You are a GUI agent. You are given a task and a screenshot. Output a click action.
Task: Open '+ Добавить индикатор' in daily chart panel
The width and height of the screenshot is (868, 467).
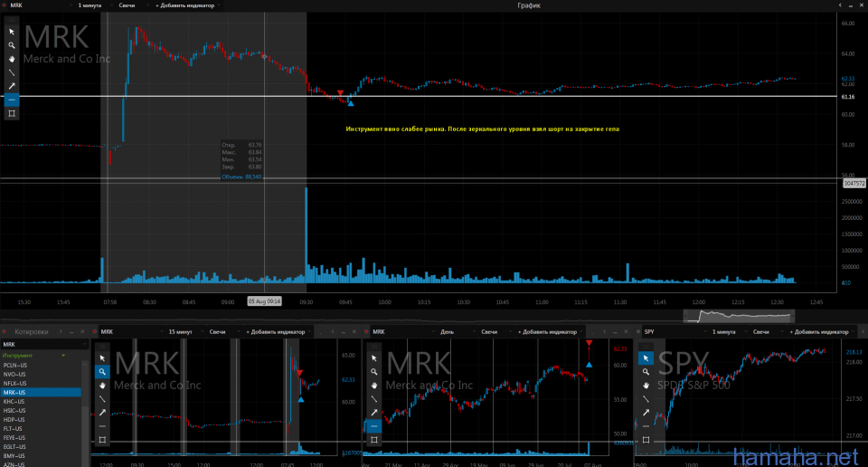[x=551, y=332]
